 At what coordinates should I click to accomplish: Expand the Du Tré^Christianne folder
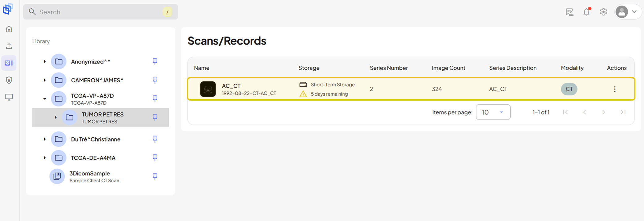pos(45,139)
